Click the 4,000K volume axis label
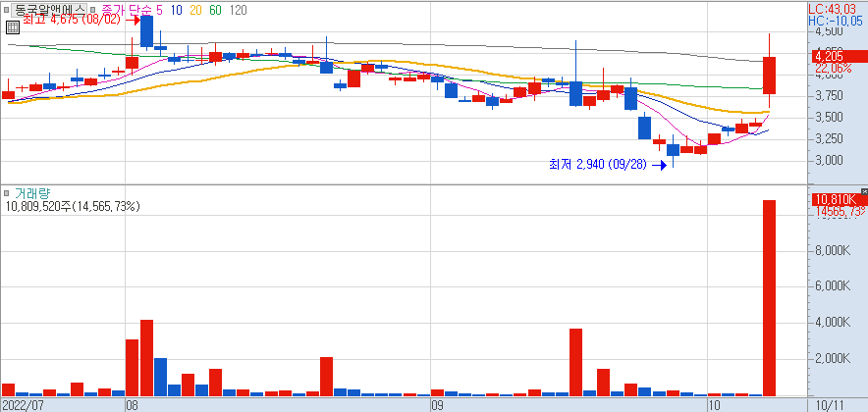This screenshot has width=868, height=412. pyautogui.click(x=832, y=323)
